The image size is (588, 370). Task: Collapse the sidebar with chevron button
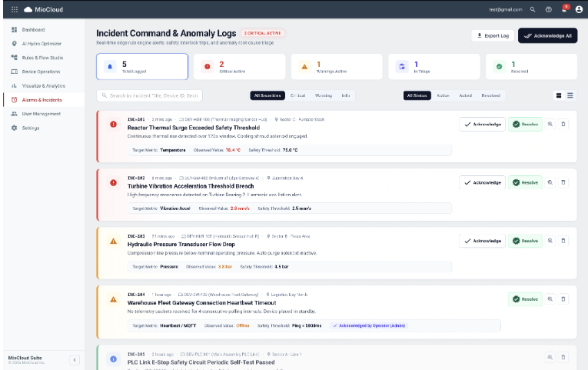click(x=75, y=360)
